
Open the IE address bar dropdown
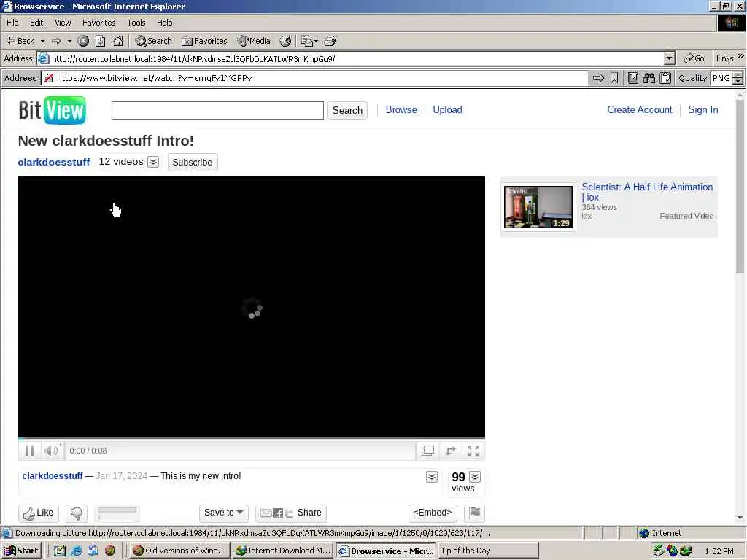click(670, 58)
